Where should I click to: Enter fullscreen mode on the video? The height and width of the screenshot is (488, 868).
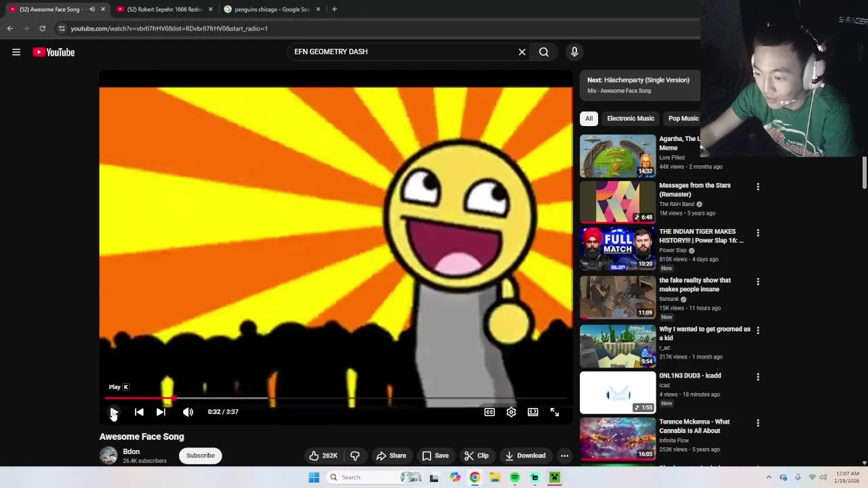[x=555, y=412]
